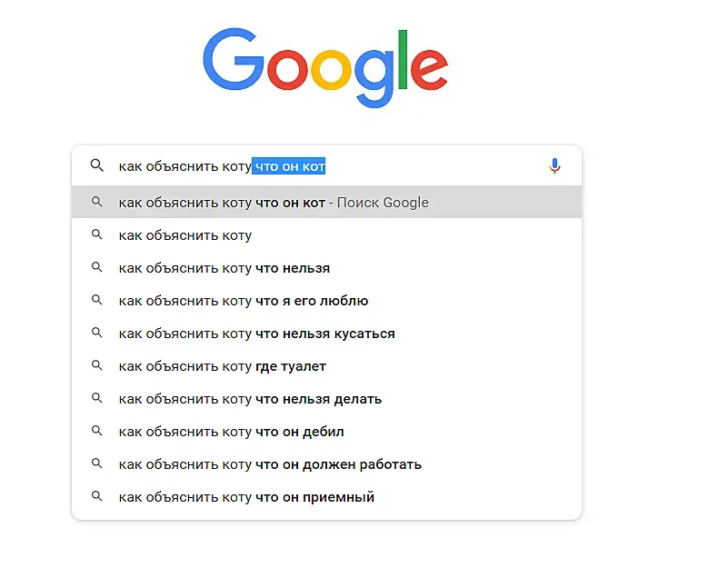This screenshot has width=728, height=588.
Task: Click the search icon beside "что нельзя" suggestion
Action: 96,268
